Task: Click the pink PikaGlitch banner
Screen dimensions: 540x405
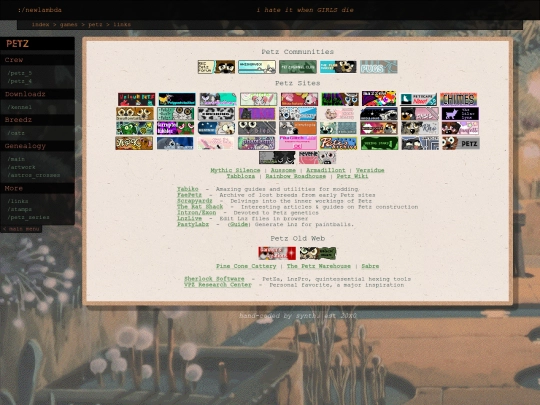Action: tap(298, 143)
